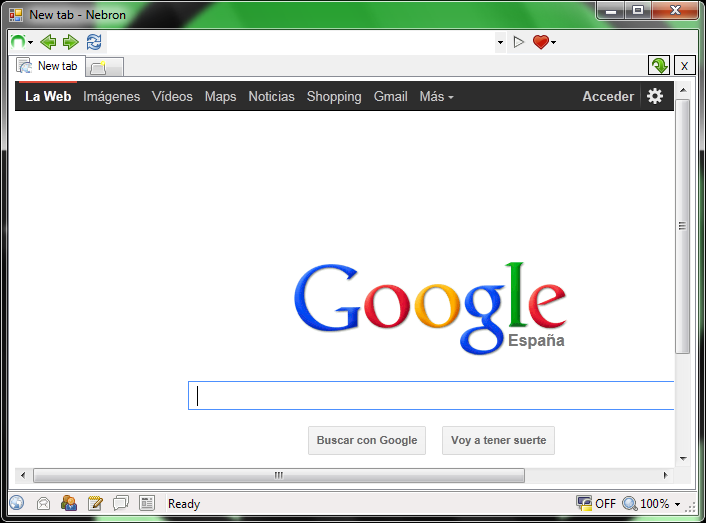Click the globe icon in the status bar
The image size is (706, 523).
(x=17, y=503)
